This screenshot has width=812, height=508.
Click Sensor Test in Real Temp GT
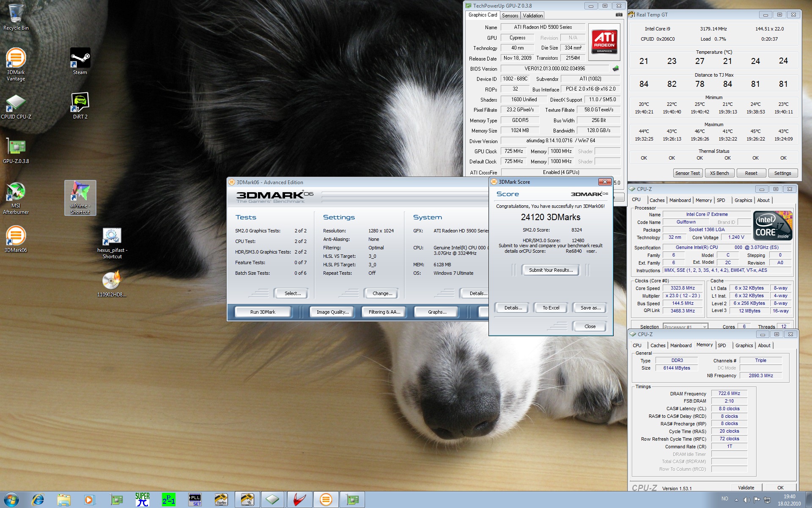pyautogui.click(x=687, y=173)
